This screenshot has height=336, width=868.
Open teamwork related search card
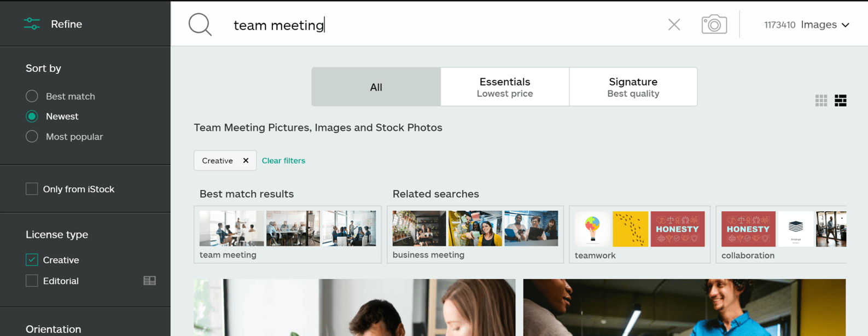tap(640, 234)
